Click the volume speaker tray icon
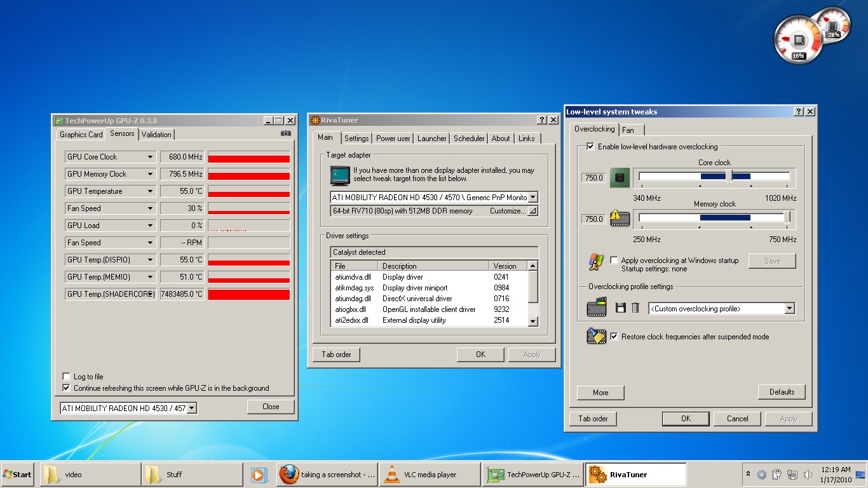 808,474
